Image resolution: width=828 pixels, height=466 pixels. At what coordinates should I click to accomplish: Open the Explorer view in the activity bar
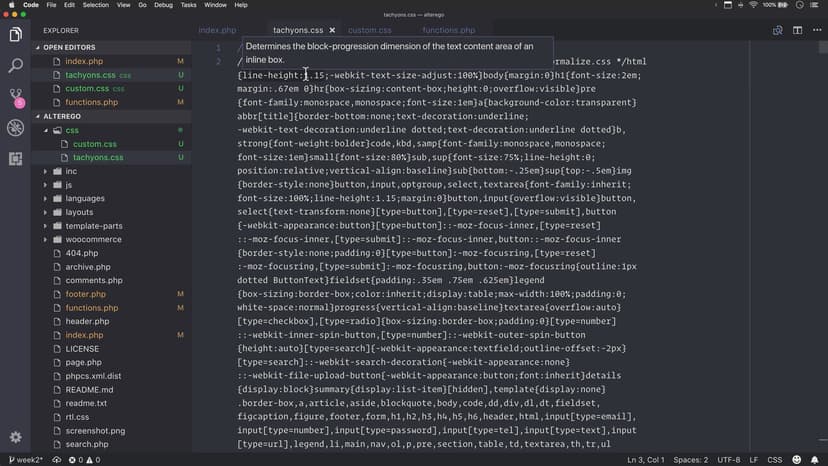click(15, 35)
